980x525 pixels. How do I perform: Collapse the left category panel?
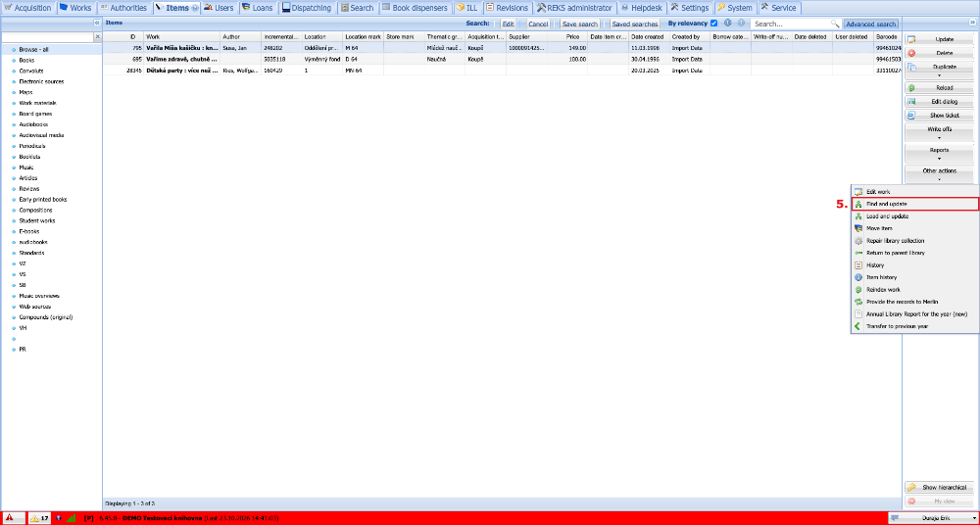tap(97, 23)
